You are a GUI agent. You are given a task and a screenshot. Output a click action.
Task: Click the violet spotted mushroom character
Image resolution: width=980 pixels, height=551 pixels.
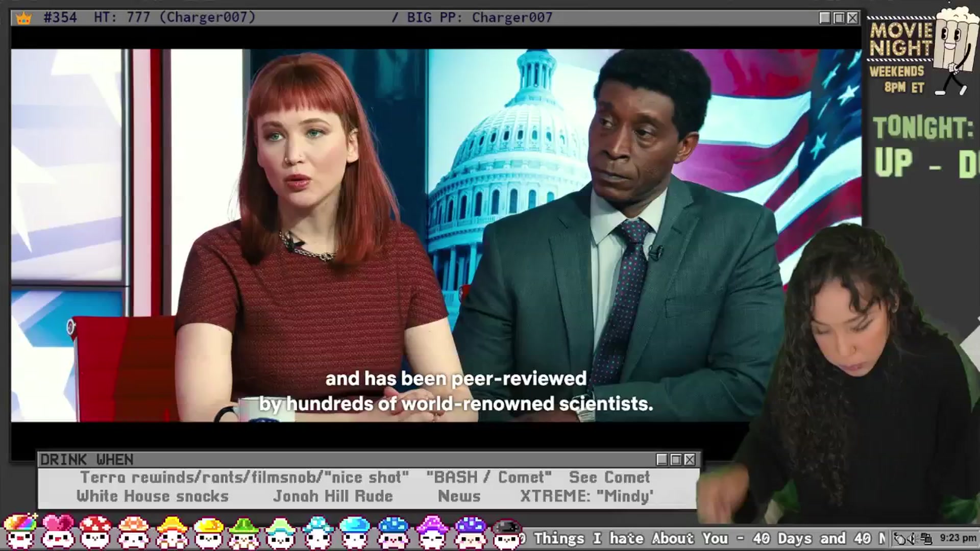click(470, 532)
